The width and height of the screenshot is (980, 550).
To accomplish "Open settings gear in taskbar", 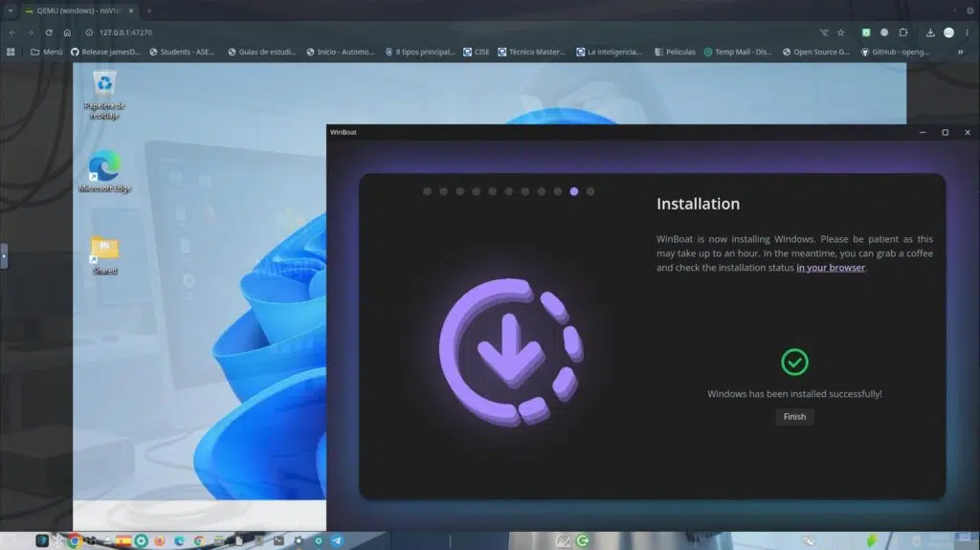I will tap(299, 540).
